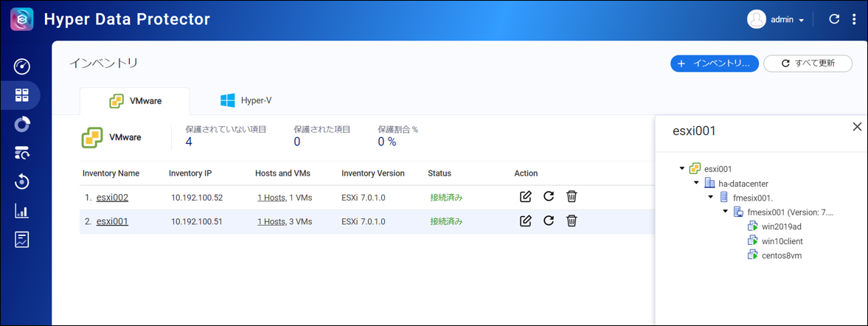The height and width of the screenshot is (326, 868).
Task: Refresh the esxi001 inventory row
Action: point(548,221)
